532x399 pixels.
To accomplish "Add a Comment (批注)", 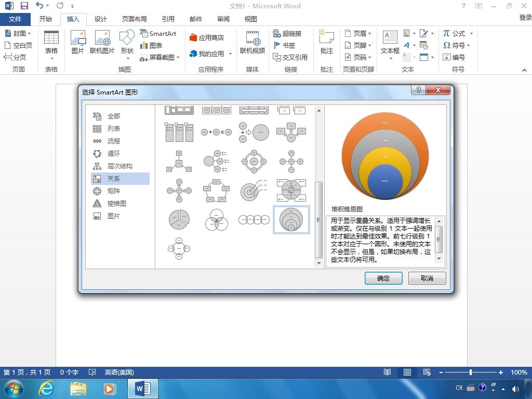I will click(x=326, y=42).
